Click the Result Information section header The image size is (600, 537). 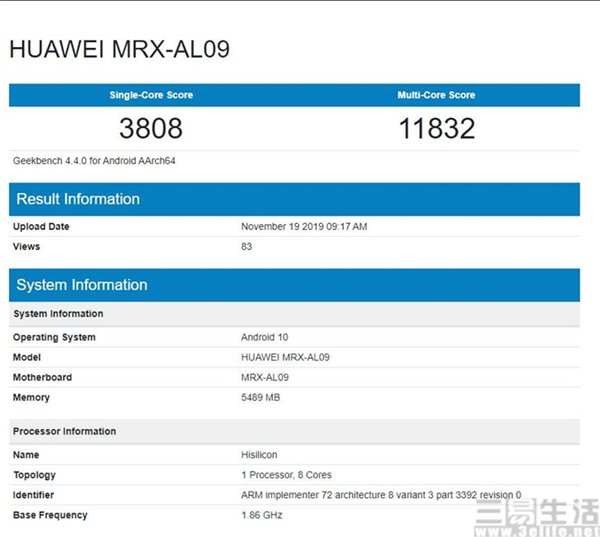tap(294, 199)
